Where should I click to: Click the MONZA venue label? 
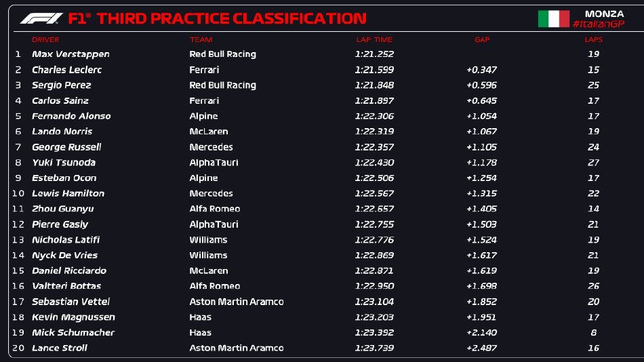(604, 14)
